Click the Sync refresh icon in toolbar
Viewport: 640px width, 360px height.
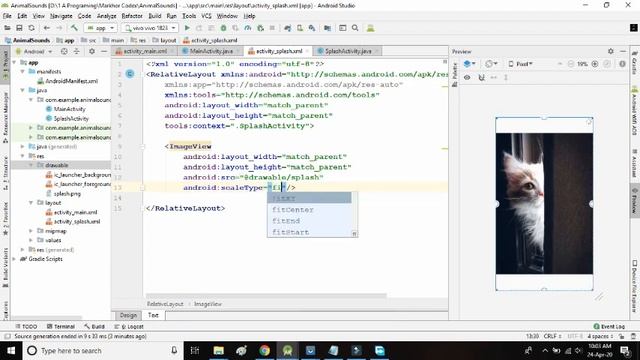pyautogui.click(x=31, y=28)
